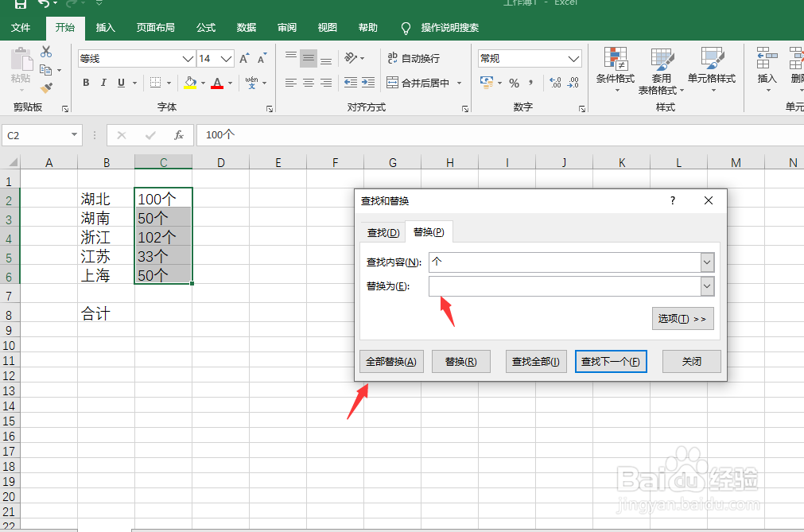Image resolution: width=804 pixels, height=532 pixels.
Task: Open alignment dialog launcher
Action: (465, 109)
